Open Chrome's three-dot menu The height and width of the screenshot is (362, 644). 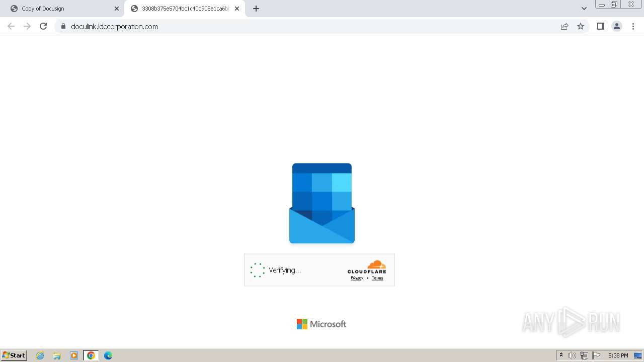[633, 26]
